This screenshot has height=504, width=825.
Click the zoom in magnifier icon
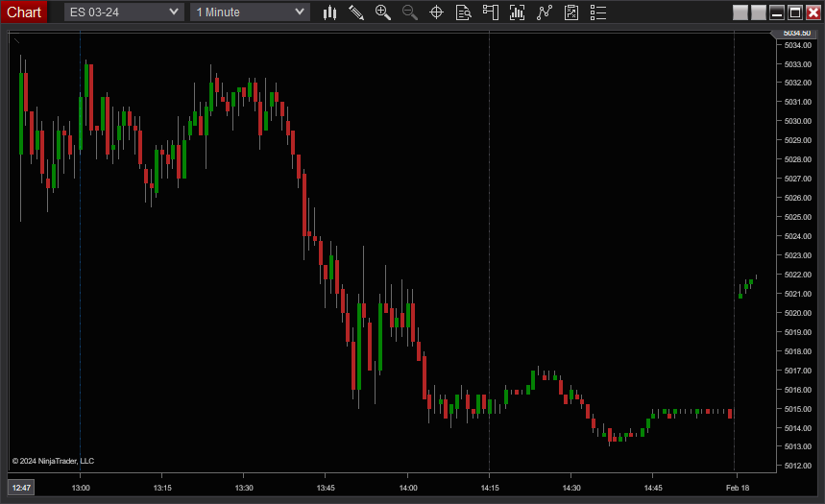coord(383,12)
